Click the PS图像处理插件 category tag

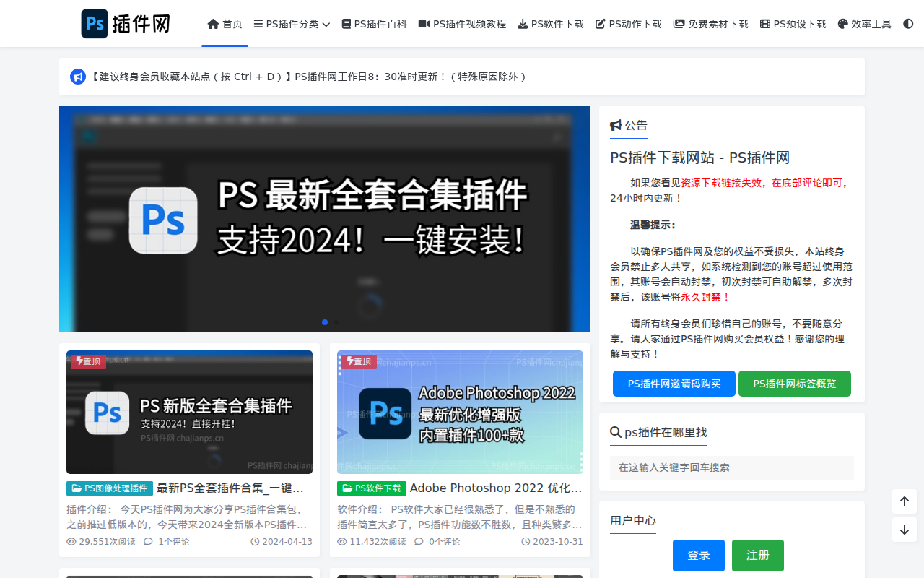coord(110,488)
